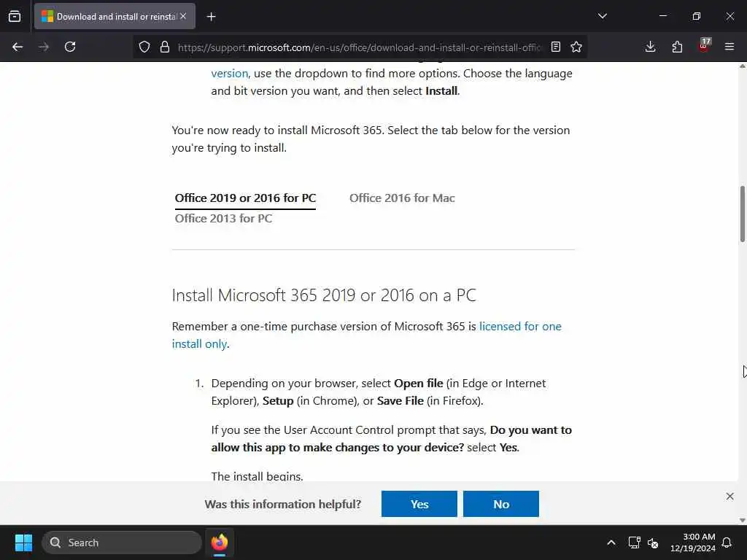Toggle reader view icon
Viewport: 747px width, 560px height.
(x=555, y=47)
